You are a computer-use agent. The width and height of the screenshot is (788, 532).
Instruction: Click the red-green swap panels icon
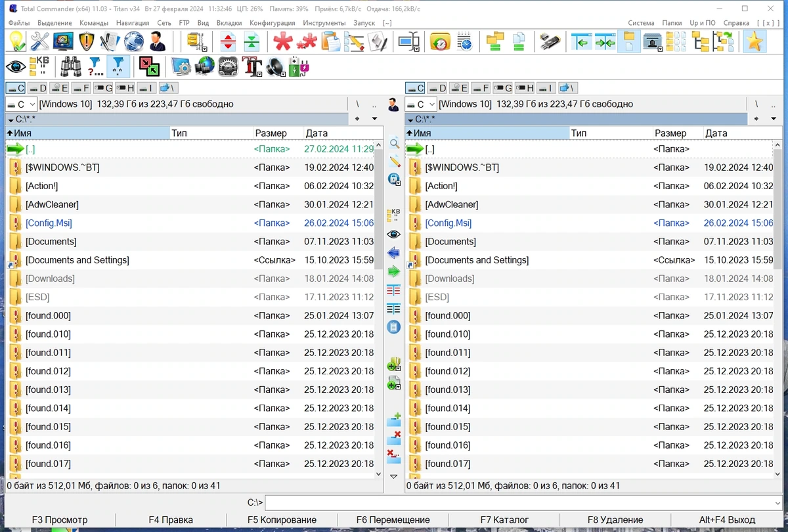150,66
